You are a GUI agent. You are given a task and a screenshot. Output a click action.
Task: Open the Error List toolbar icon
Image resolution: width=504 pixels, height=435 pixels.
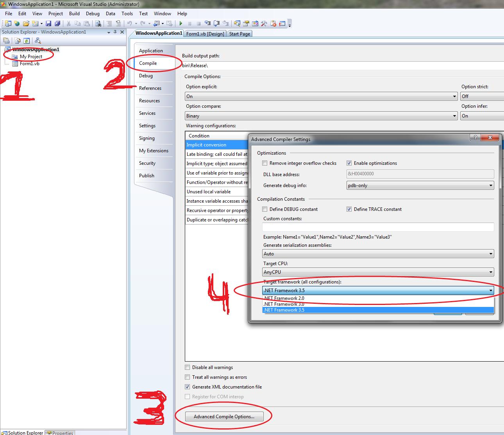(273, 23)
